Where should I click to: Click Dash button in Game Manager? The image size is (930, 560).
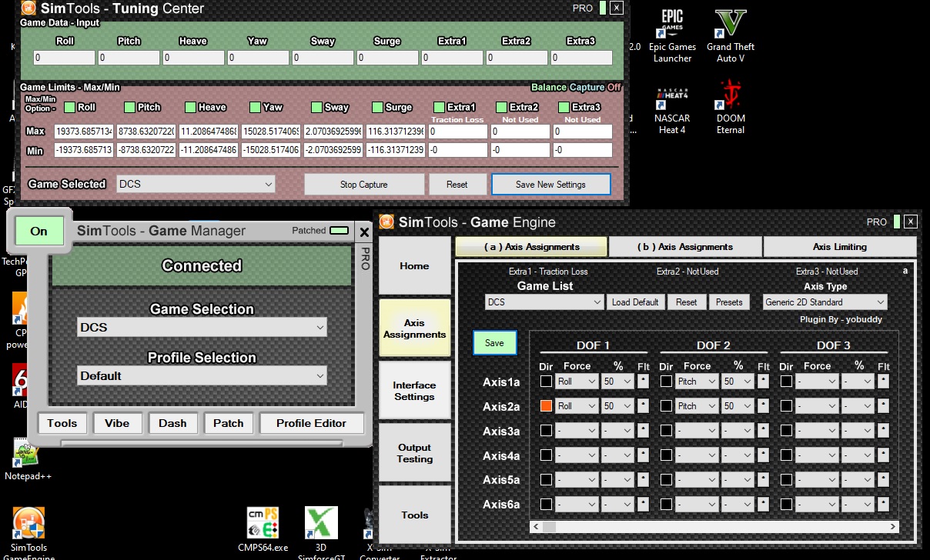click(172, 423)
